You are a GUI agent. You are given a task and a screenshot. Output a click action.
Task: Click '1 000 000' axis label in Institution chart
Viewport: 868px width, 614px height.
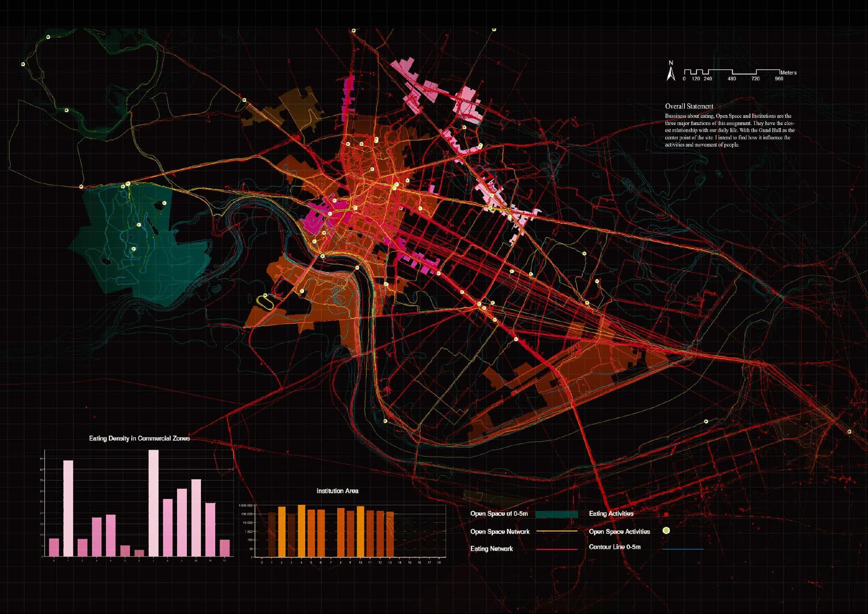[245, 506]
